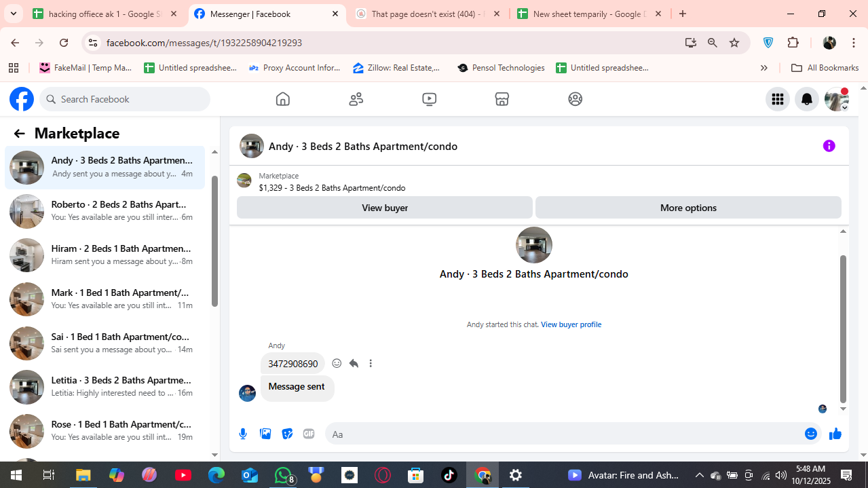The image size is (868, 488).
Task: Open the Letitia 3 Beds 2 Baths conversation
Action: [105, 387]
